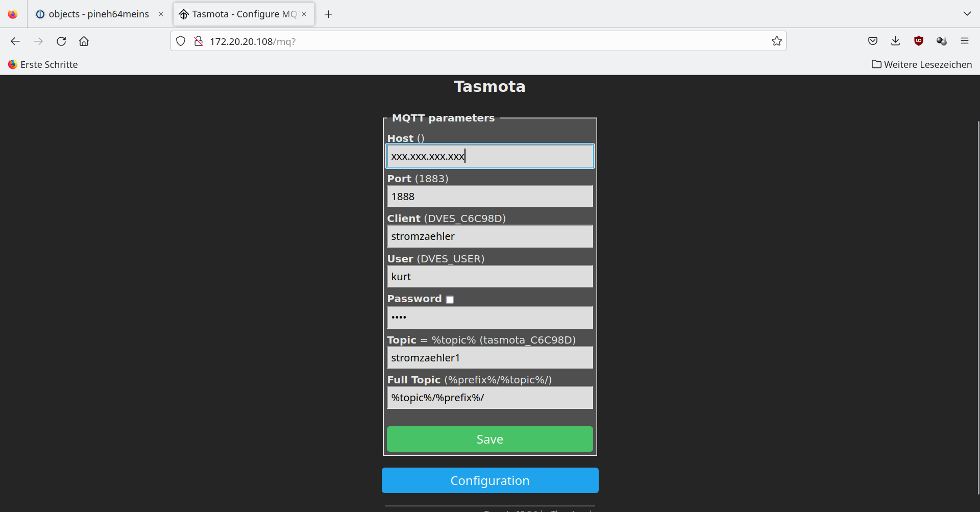Click the MQTT parameters legend text
The height and width of the screenshot is (512, 980).
pyautogui.click(x=443, y=118)
